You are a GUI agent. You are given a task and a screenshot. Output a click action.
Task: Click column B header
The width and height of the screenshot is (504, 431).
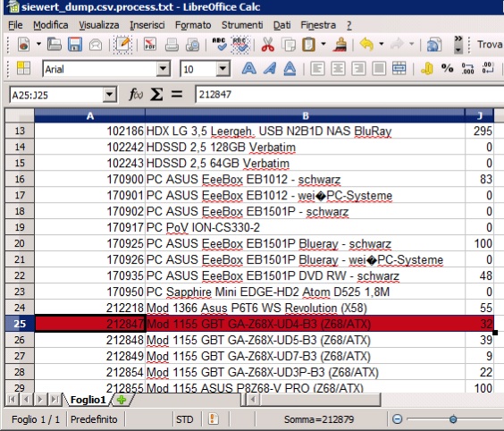pos(305,115)
